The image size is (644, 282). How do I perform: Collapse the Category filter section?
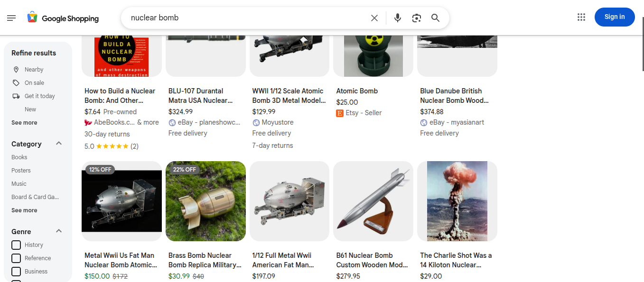click(59, 144)
